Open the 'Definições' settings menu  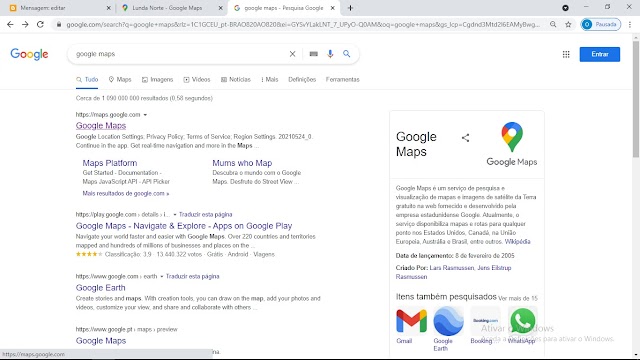tap(302, 80)
